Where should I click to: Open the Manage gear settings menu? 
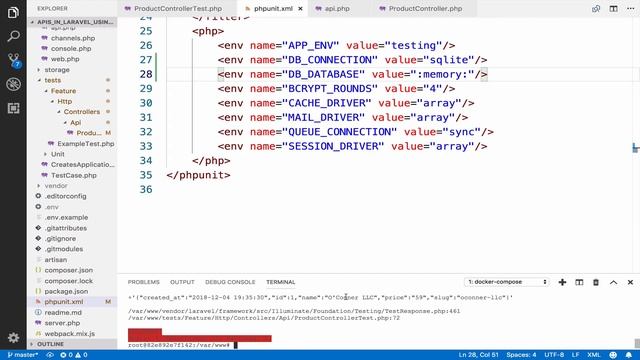tap(13, 338)
